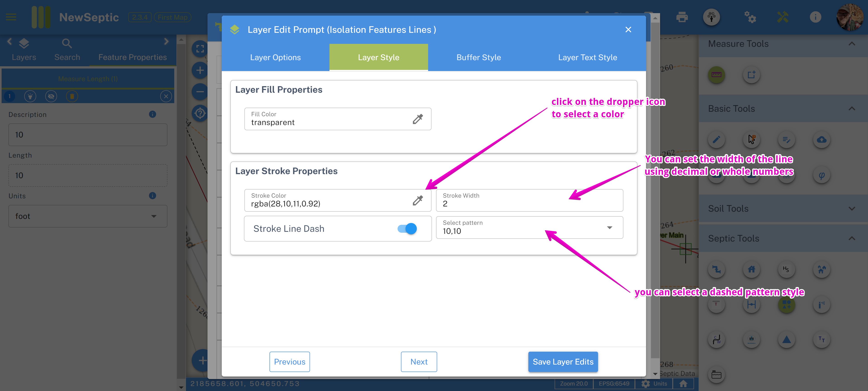Select the highlighted shapes-plus tool
This screenshot has width=868, height=391.
(787, 304)
